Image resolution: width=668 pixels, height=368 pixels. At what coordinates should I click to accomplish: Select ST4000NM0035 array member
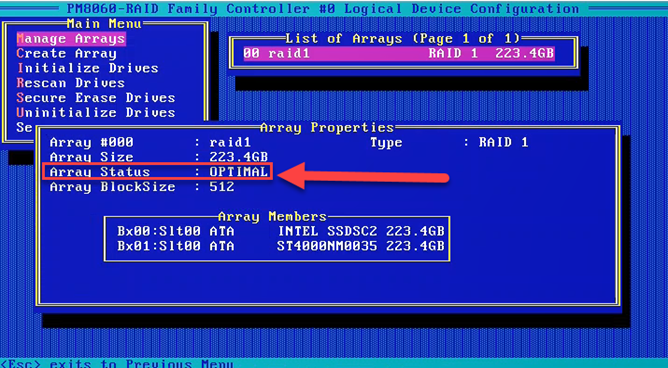pos(281,246)
